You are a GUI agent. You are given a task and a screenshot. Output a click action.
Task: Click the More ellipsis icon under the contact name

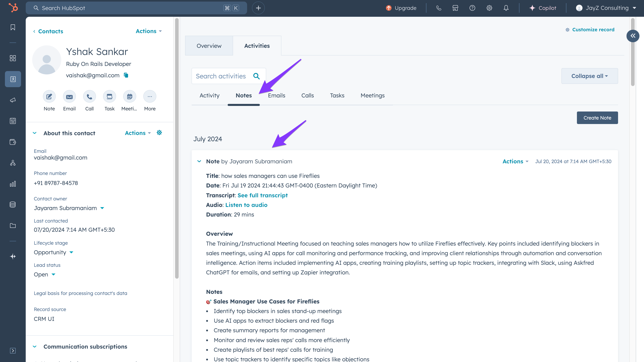(150, 97)
